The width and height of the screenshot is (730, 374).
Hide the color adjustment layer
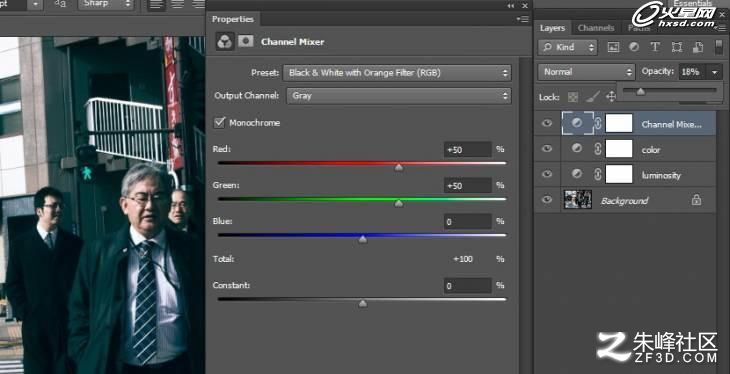pyautogui.click(x=547, y=149)
